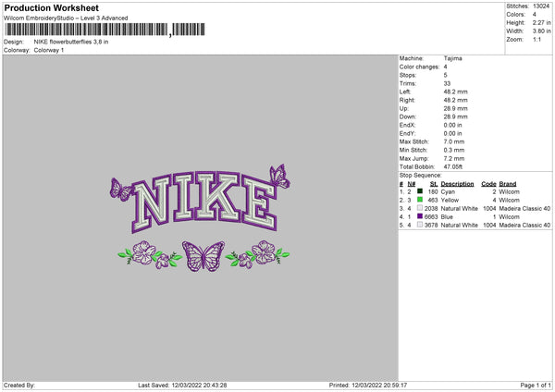Image resolution: width=555 pixels, height=392 pixels.
Task: Click the purple Blue thread swatch
Action: click(x=420, y=216)
